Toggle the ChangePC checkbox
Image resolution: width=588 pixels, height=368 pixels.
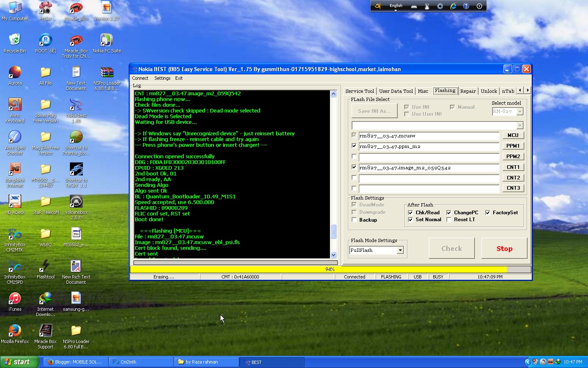point(449,212)
